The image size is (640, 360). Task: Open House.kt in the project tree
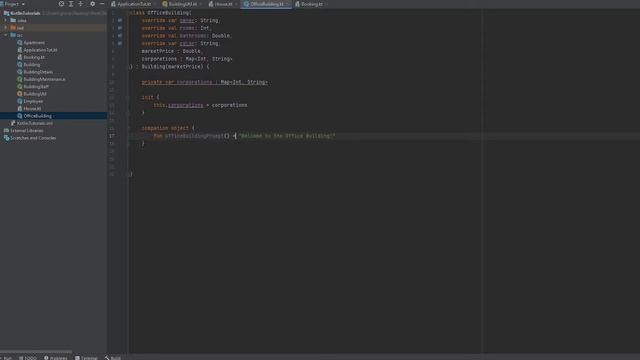click(x=32, y=109)
